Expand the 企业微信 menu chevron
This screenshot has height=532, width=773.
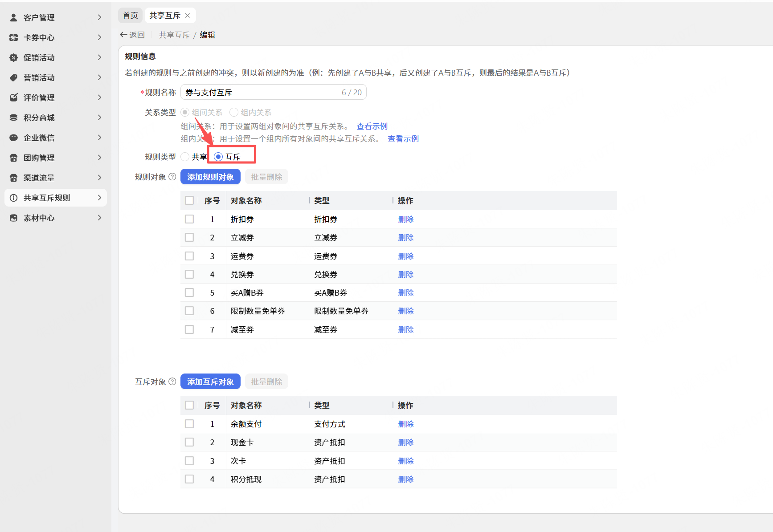(x=99, y=138)
